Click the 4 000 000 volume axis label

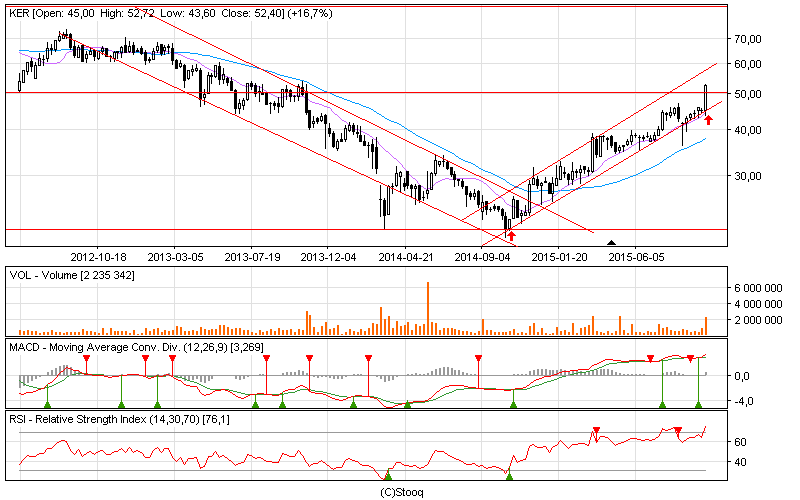758,304
